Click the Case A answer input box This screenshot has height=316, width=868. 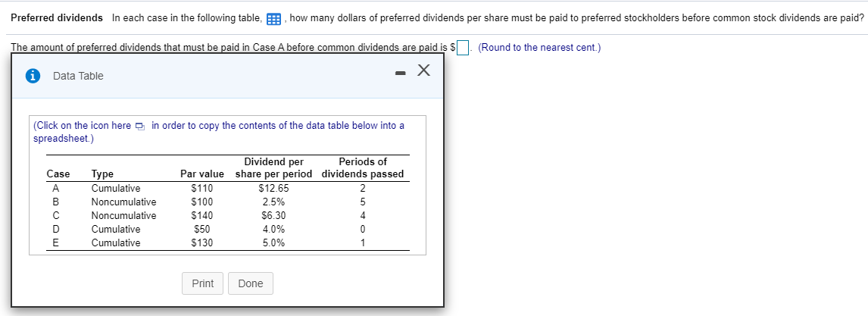tap(464, 48)
